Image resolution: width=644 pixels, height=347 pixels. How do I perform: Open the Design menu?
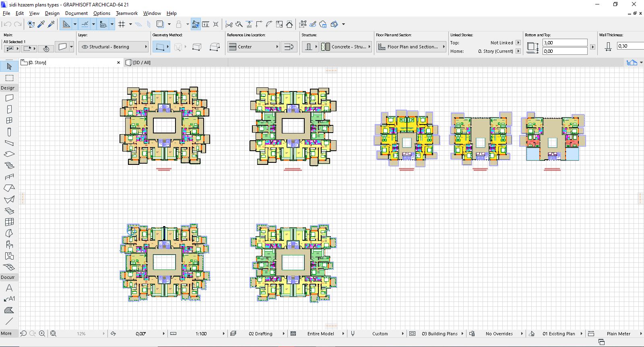(52, 13)
